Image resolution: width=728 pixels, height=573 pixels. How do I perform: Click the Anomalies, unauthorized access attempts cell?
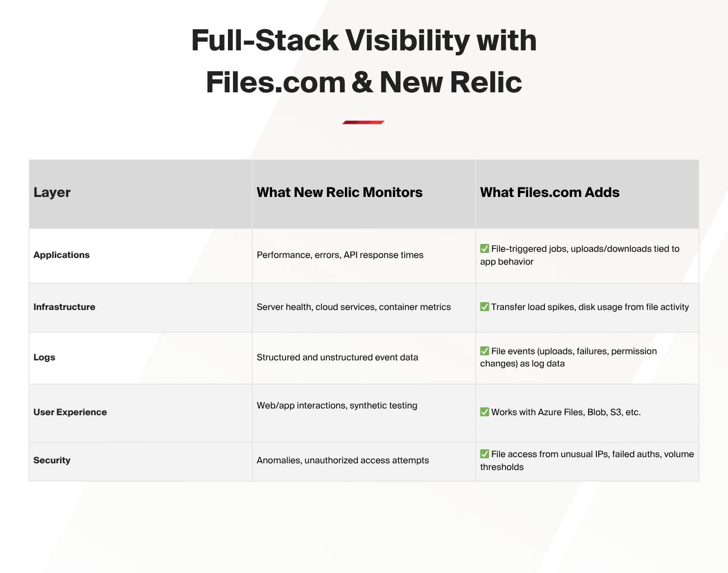click(343, 460)
